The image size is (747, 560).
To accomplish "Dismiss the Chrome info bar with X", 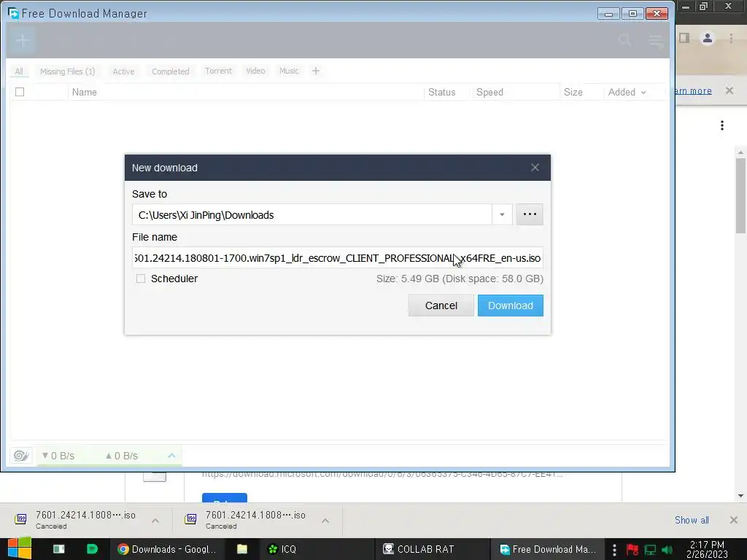I will (x=729, y=90).
